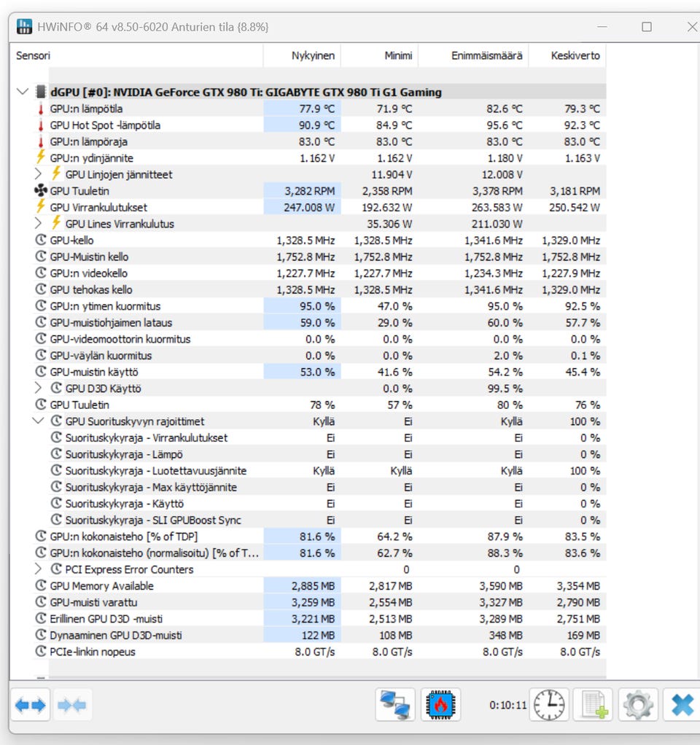Expand GPU Linjojen jännitteet
Screen dimensions: 700x745
click(39, 174)
